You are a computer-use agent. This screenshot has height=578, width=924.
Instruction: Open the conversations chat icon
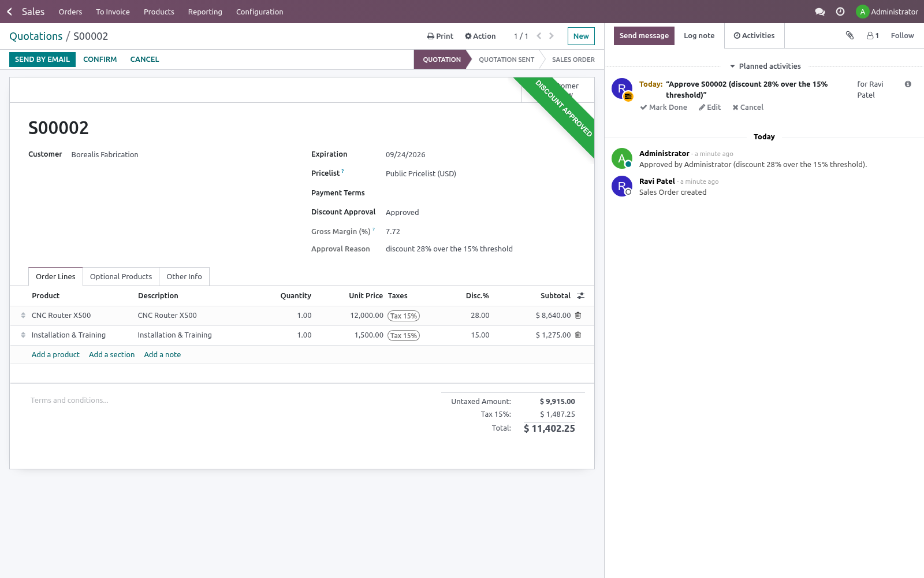pyautogui.click(x=819, y=12)
